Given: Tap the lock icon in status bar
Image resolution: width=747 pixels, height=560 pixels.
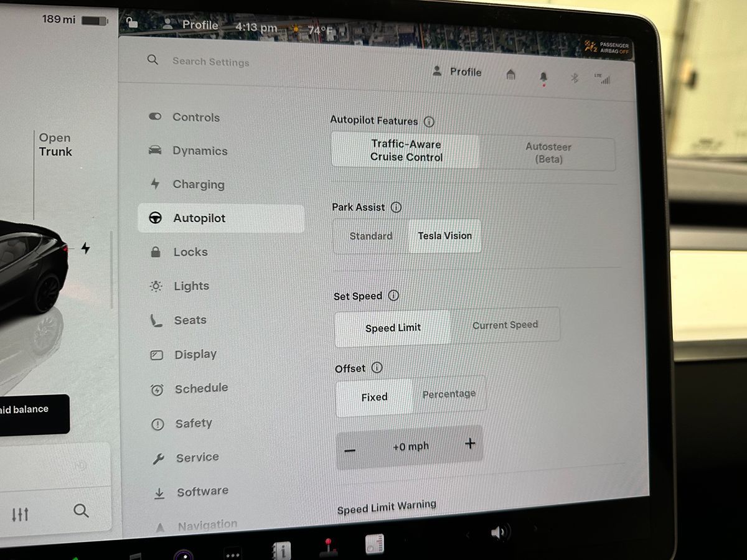Looking at the screenshot, I should (131, 22).
